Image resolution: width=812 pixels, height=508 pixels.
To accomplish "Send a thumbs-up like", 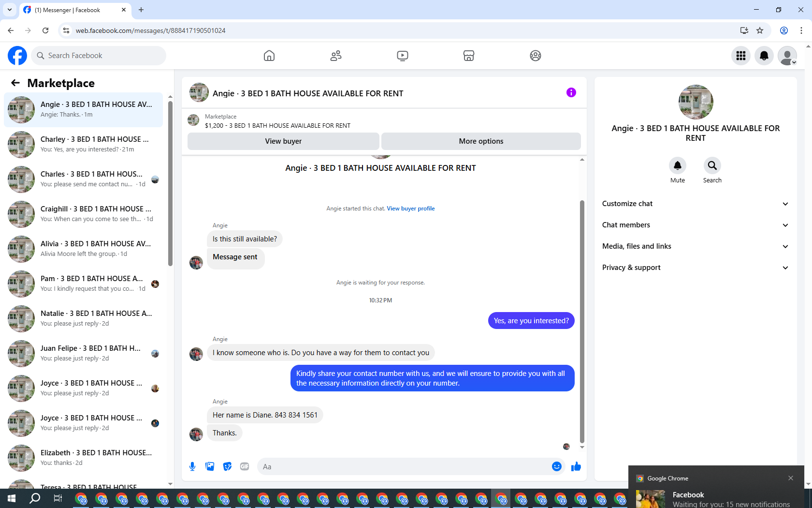I will click(x=576, y=466).
